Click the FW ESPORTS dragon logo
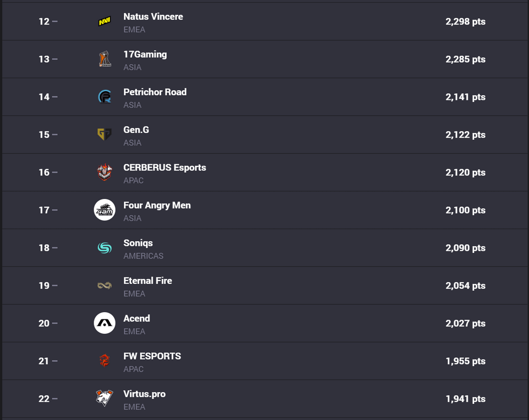 pos(104,361)
